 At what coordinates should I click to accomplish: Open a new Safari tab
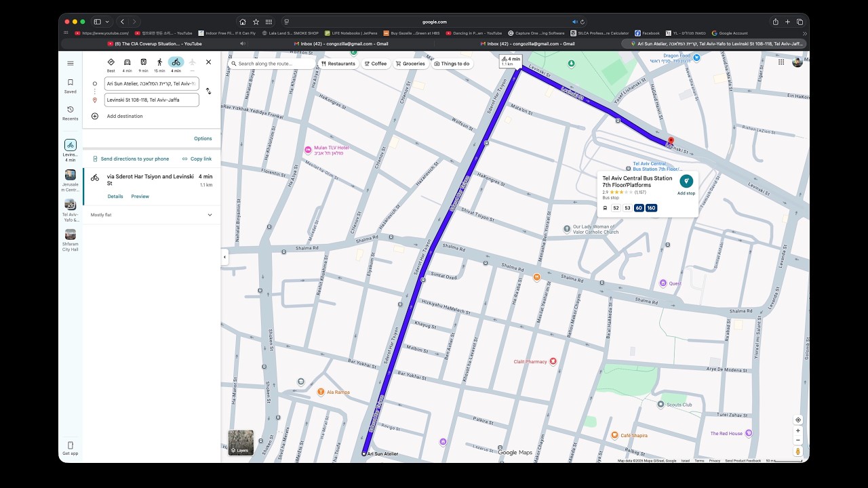pos(788,22)
